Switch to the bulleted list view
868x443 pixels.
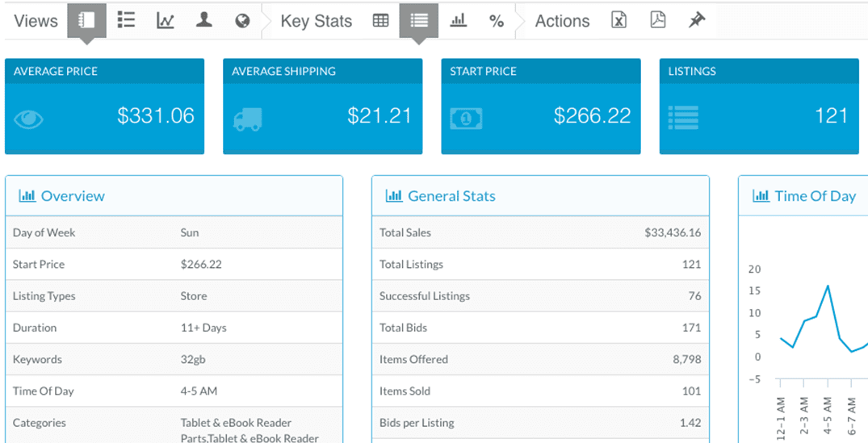click(126, 21)
